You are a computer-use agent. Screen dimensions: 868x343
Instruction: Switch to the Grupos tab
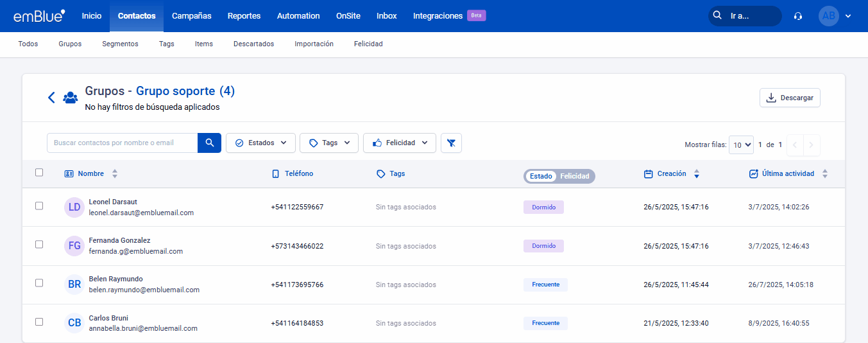[x=70, y=44]
